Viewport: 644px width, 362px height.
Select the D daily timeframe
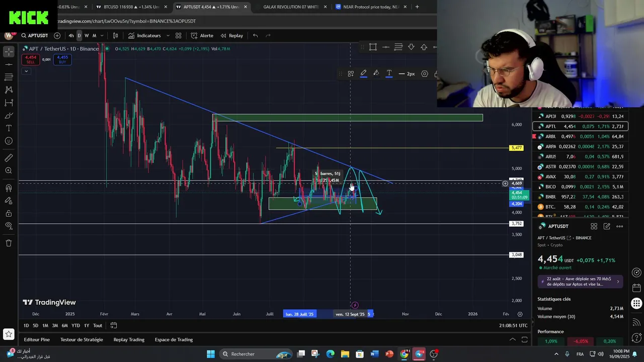click(x=79, y=36)
